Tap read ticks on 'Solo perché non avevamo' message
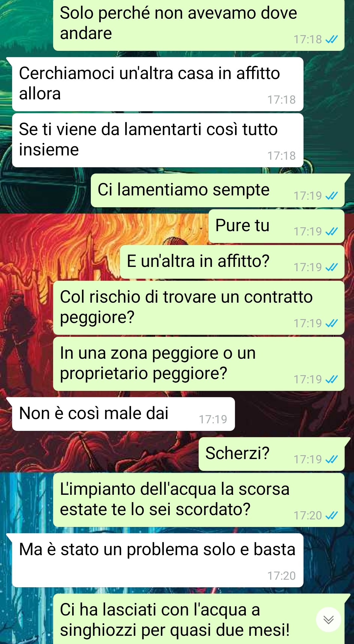This screenshot has width=354, height=644. click(332, 39)
